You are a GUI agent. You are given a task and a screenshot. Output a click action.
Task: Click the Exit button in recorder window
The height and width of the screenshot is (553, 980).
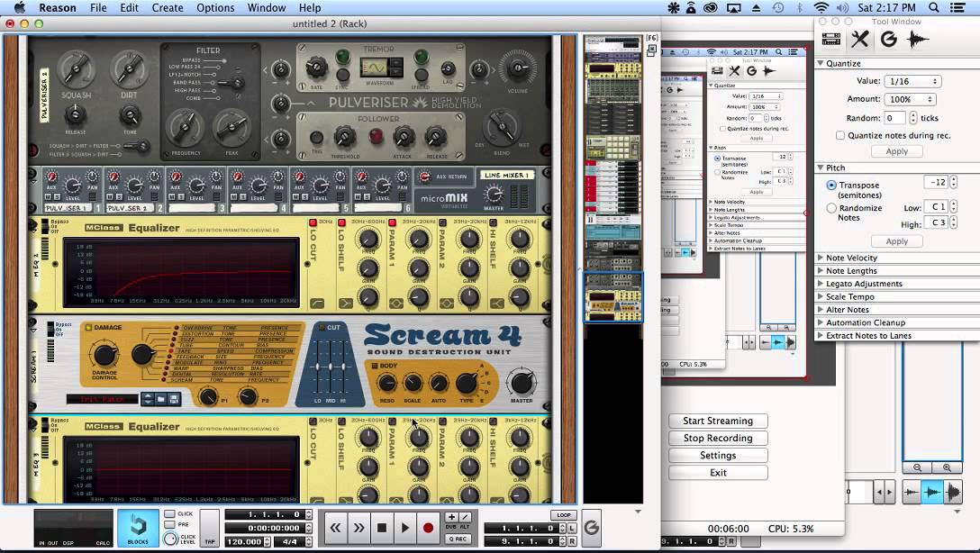tap(718, 473)
